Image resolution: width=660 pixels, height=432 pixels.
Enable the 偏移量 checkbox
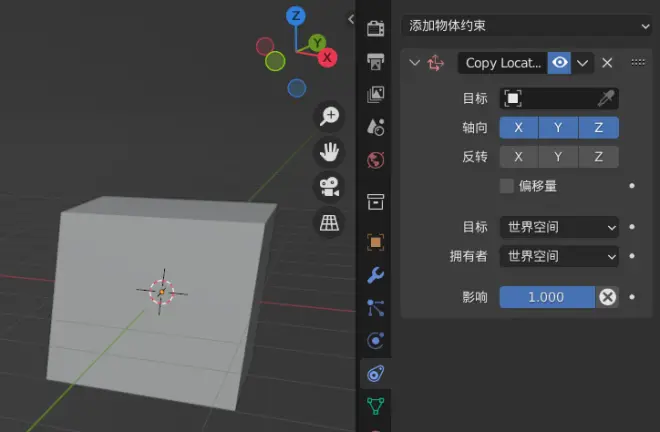click(507, 186)
